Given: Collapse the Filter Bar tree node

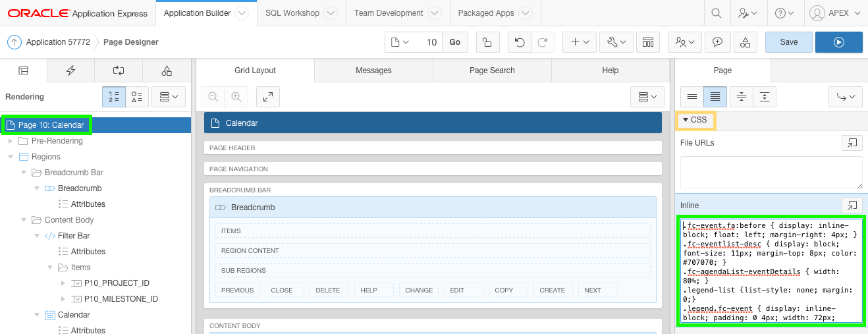Looking at the screenshot, I should point(36,236).
